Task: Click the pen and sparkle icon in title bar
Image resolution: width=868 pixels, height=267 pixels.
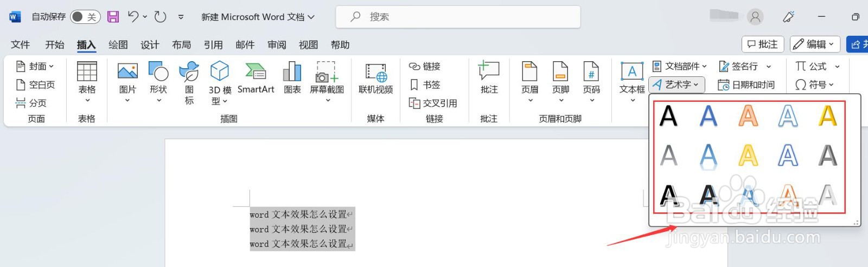Action: [x=789, y=17]
